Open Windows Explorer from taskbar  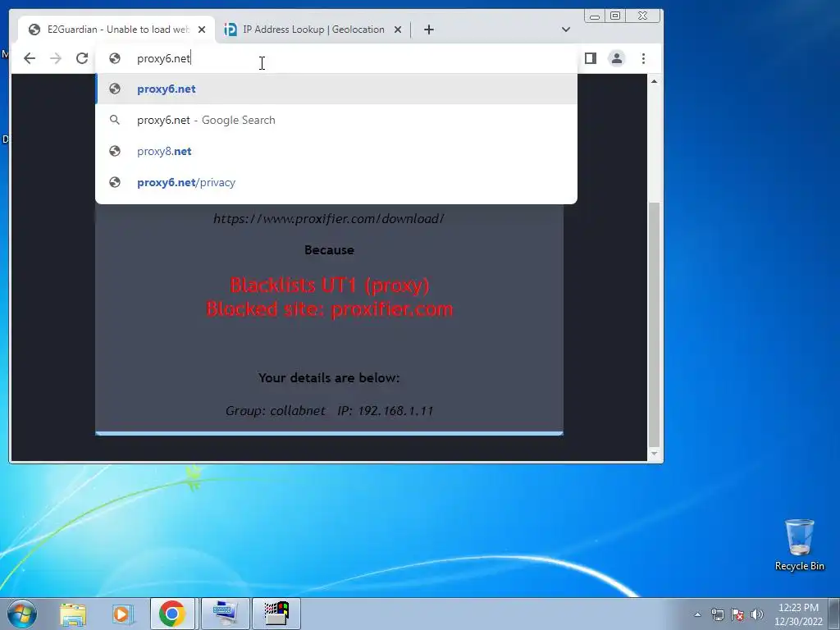pos(73,614)
